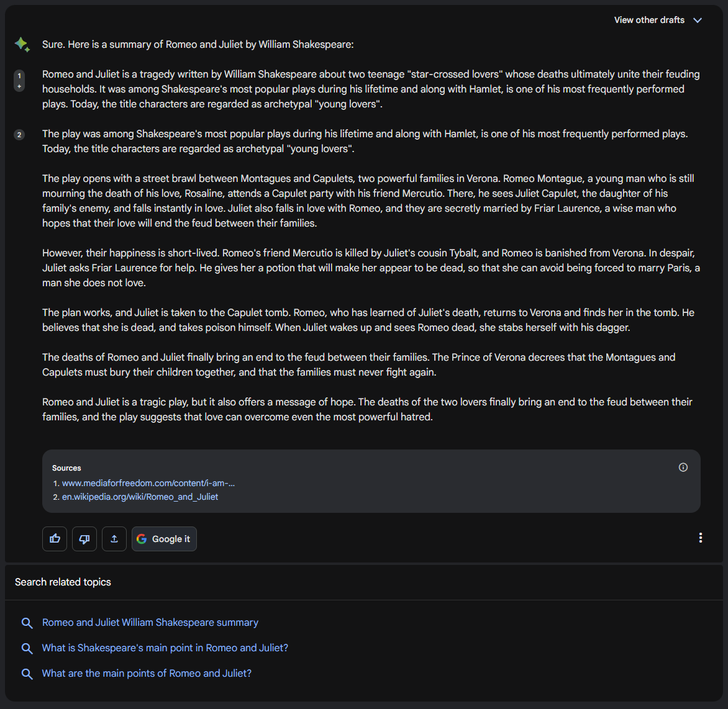Image resolution: width=728 pixels, height=709 pixels.
Task: Select citation marker number 1
Action: [19, 76]
